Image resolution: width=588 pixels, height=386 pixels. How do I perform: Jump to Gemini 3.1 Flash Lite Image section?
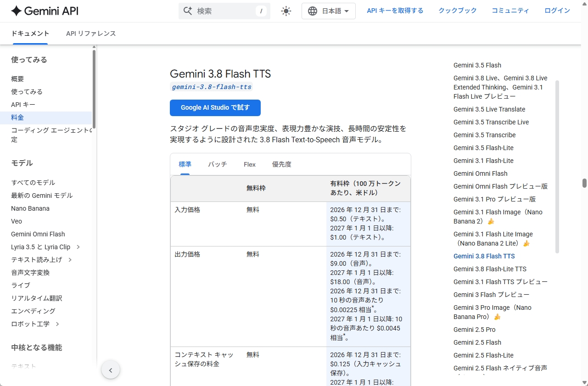pos(493,239)
